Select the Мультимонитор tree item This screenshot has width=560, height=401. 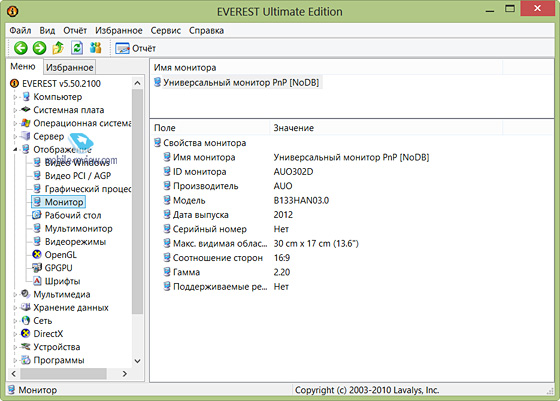click(x=78, y=229)
